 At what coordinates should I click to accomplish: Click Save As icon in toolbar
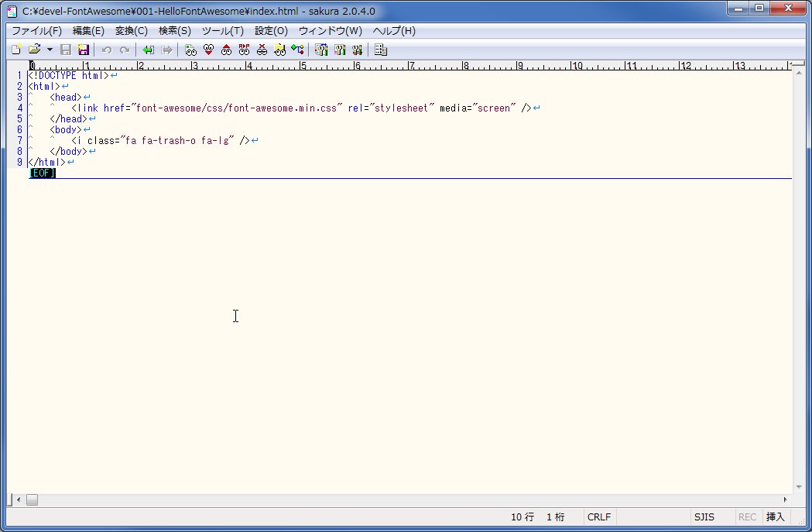click(84, 50)
